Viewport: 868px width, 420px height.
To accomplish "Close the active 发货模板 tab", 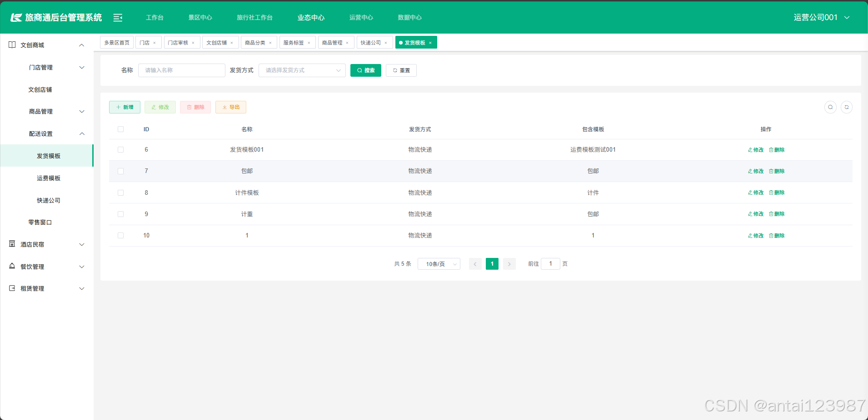I will 430,43.
